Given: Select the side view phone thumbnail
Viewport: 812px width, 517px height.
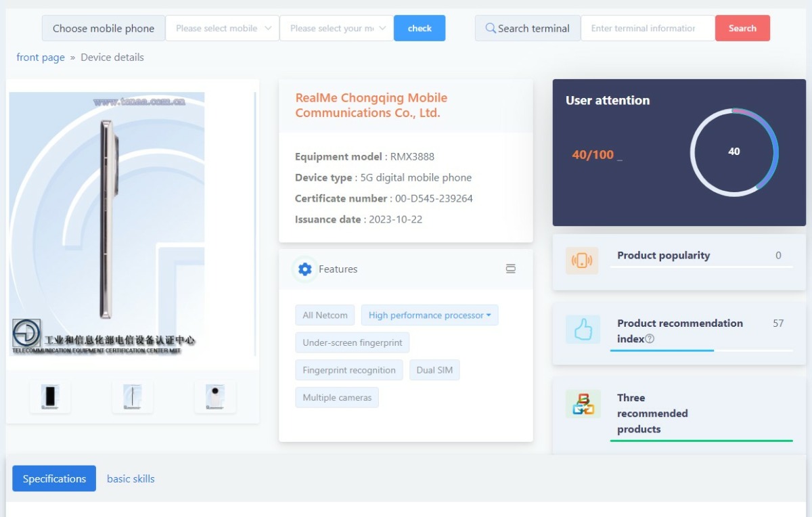Looking at the screenshot, I should tap(133, 397).
